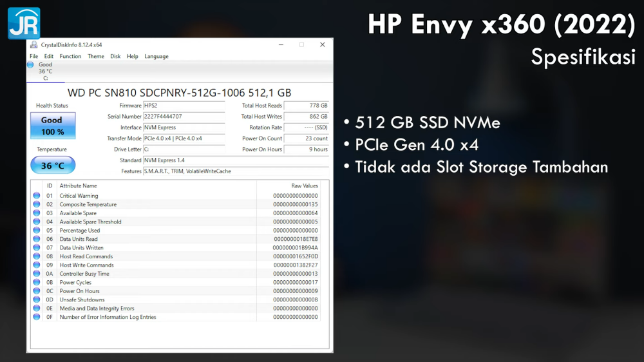Open the Language menu

click(156, 57)
